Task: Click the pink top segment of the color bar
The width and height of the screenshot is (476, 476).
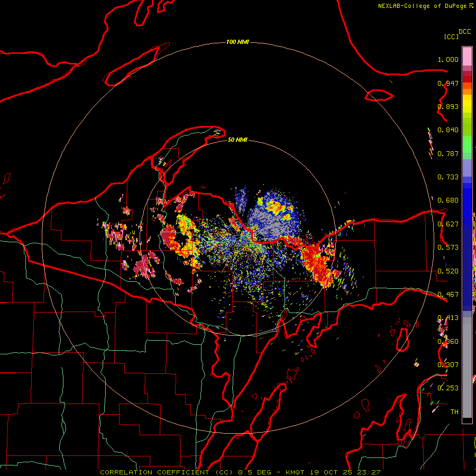Action: coord(467,56)
